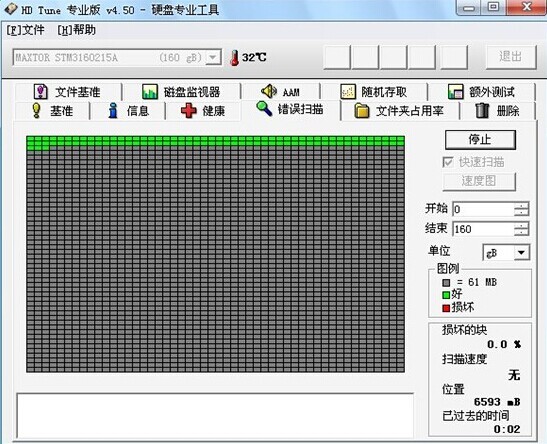This screenshot has width=547, height=444.
Task: Click the gray 61 MB legend swatch
Action: coord(446,283)
